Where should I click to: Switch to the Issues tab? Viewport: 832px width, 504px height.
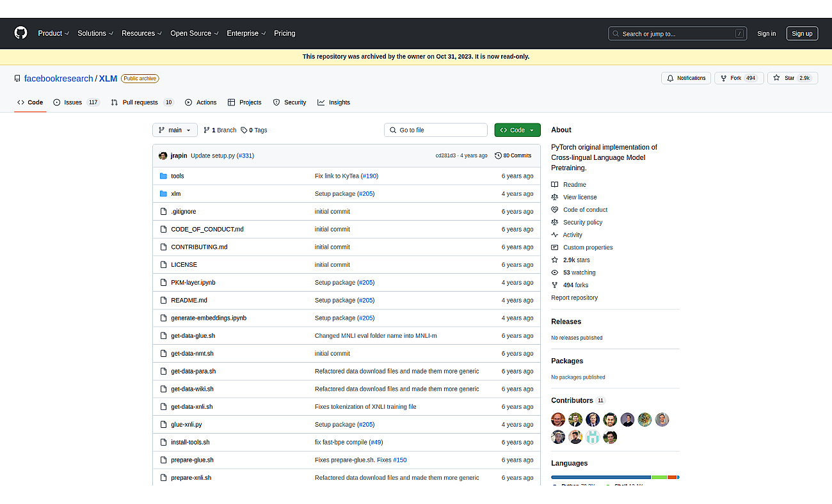pos(76,102)
